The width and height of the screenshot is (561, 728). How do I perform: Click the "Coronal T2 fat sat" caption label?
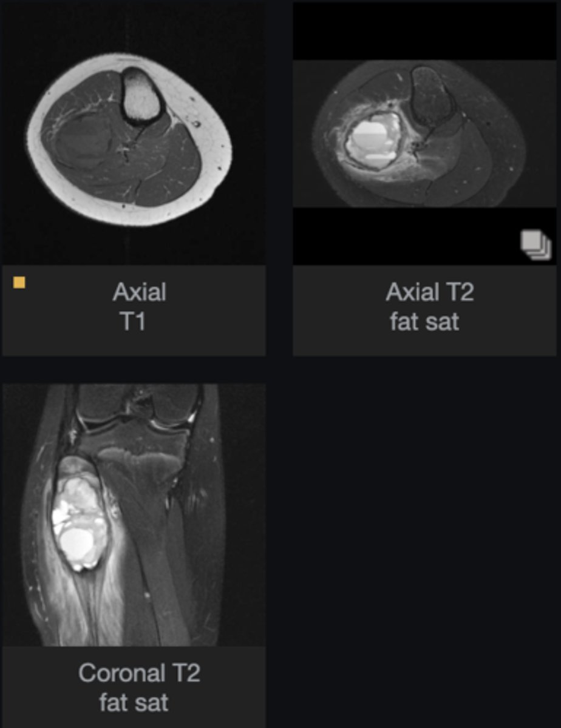(x=138, y=687)
